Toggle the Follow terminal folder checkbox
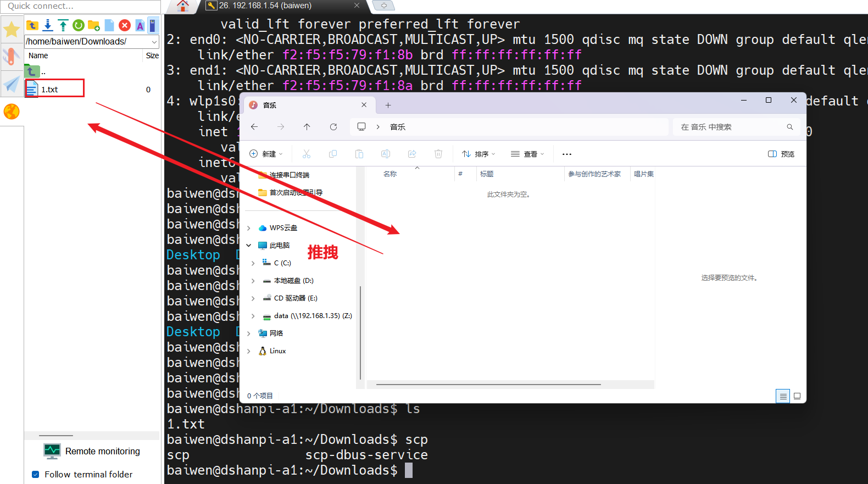868x484 pixels. click(x=36, y=474)
